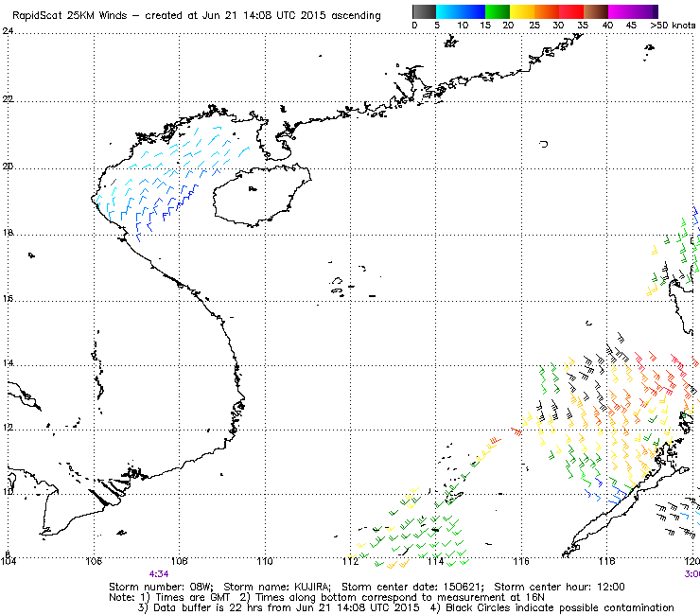The width and height of the screenshot is (700, 615).
Task: Click legend scale label "45"
Action: [x=631, y=26]
